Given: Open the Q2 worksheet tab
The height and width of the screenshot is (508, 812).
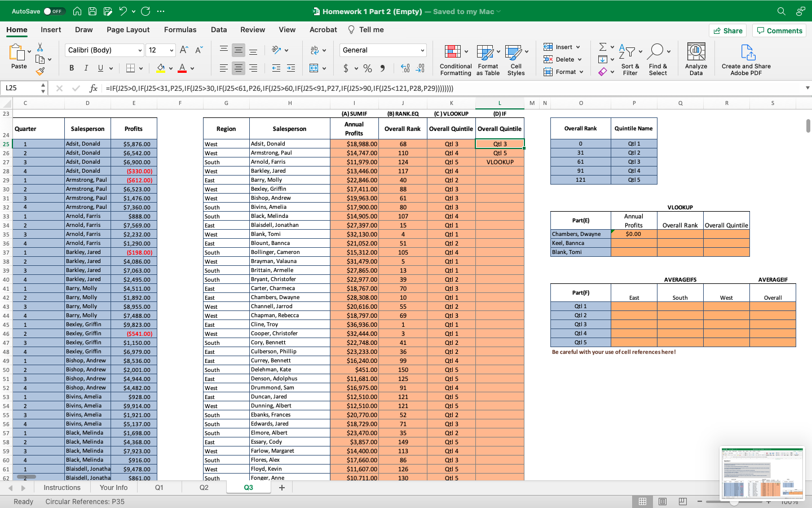Looking at the screenshot, I should point(204,488).
